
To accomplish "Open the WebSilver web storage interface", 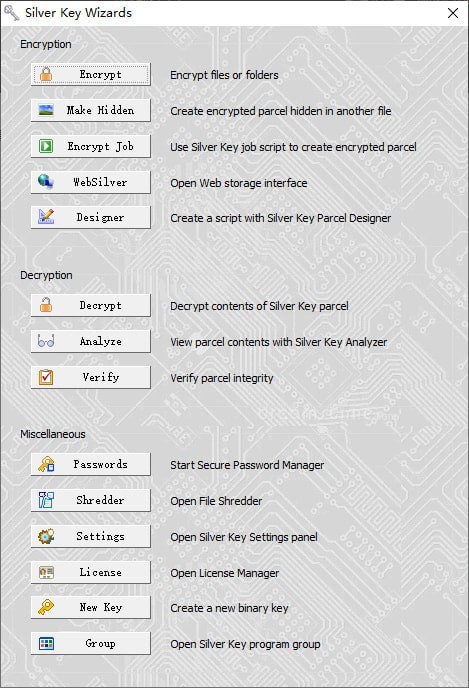I will pyautogui.click(x=91, y=182).
